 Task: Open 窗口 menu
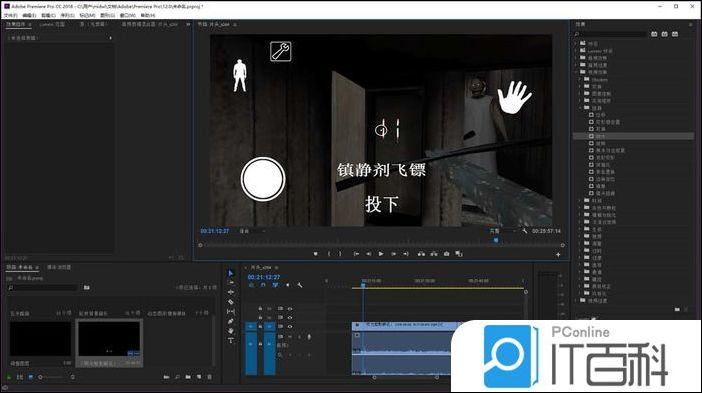128,15
